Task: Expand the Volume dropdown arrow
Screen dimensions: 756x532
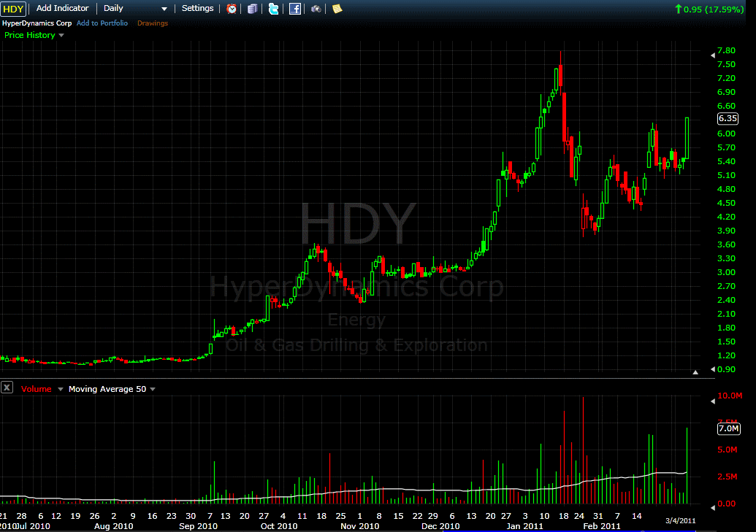Action: tap(61, 389)
